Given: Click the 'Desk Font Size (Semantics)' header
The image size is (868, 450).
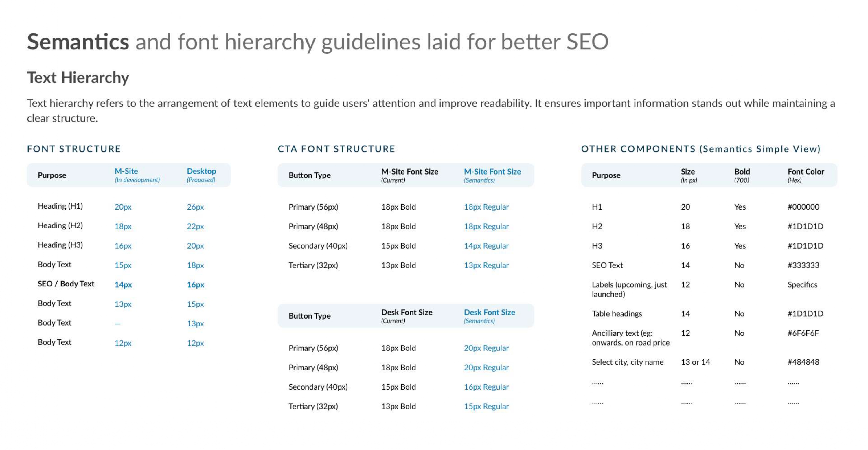Looking at the screenshot, I should (x=489, y=316).
